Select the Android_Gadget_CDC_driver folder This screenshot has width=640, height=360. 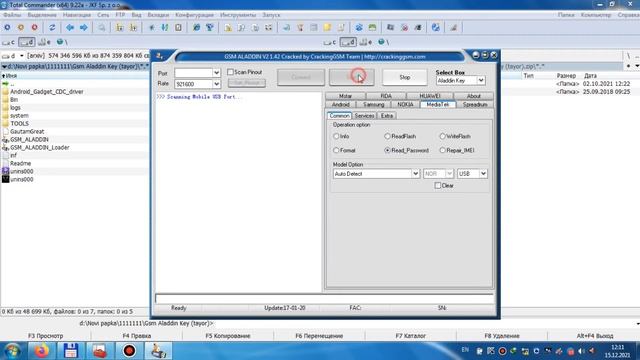(x=47, y=92)
